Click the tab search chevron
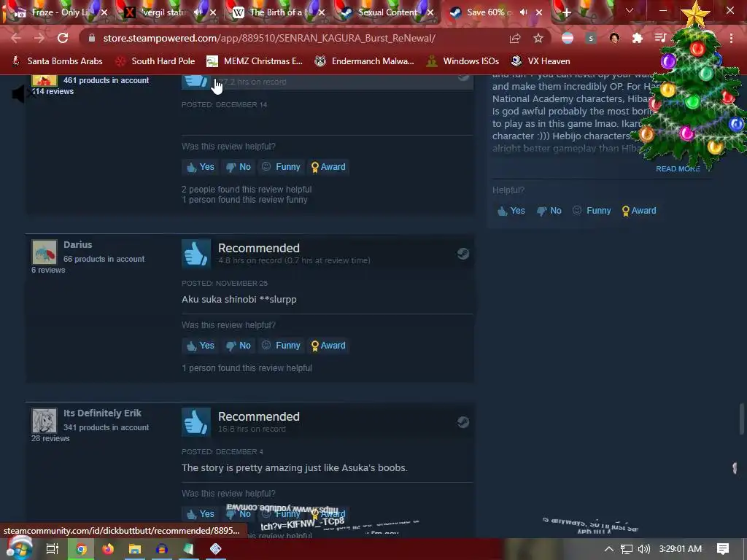This screenshot has width=747, height=560. coord(630,10)
